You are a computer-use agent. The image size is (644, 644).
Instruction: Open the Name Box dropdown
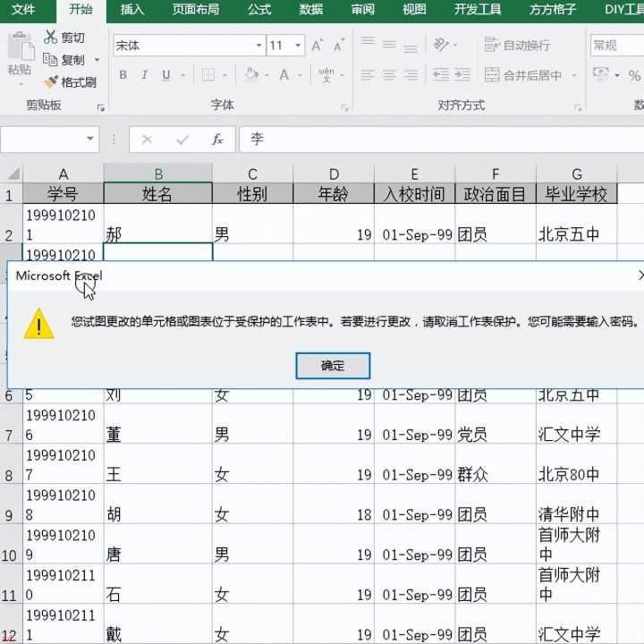coord(90,139)
